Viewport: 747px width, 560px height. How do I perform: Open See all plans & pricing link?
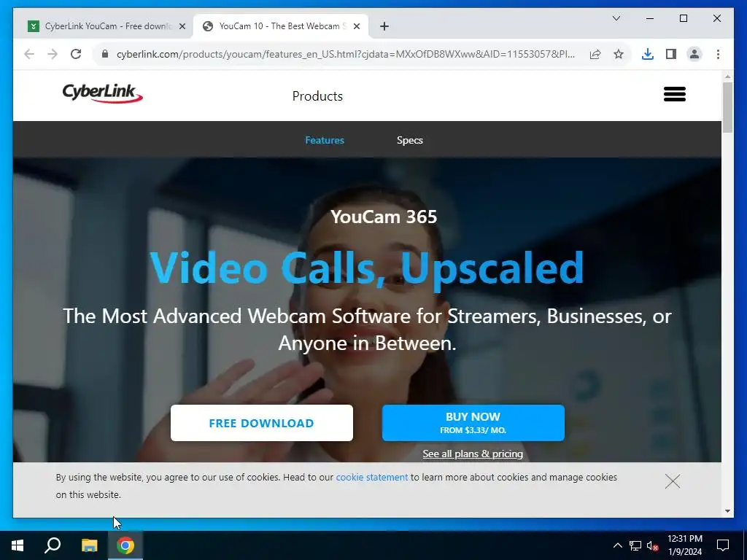tap(473, 454)
